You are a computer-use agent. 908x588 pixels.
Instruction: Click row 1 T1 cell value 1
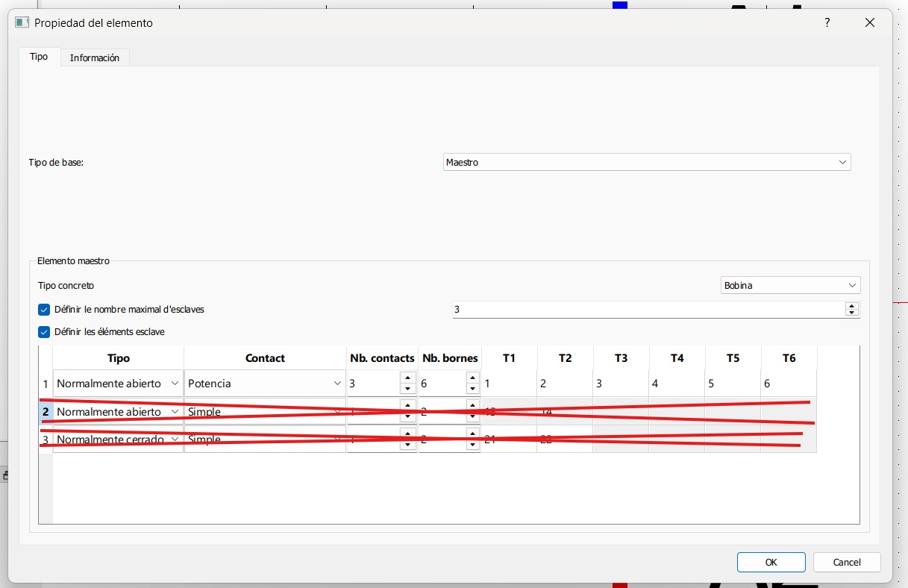509,384
